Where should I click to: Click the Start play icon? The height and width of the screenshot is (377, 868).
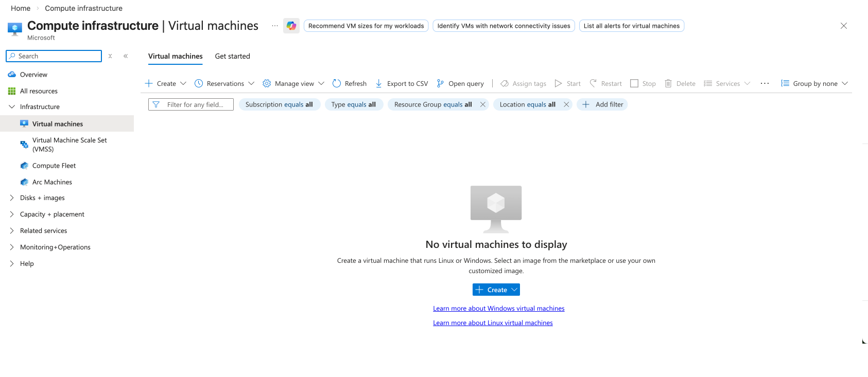(558, 83)
